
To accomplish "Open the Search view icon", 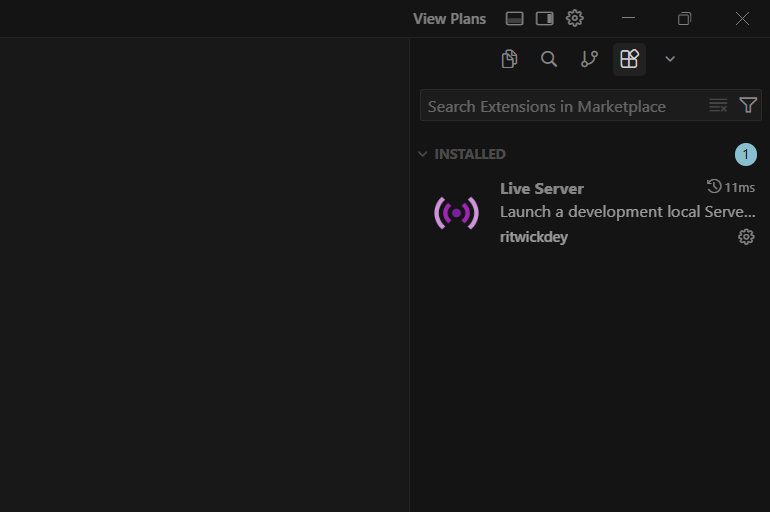I will coord(549,59).
